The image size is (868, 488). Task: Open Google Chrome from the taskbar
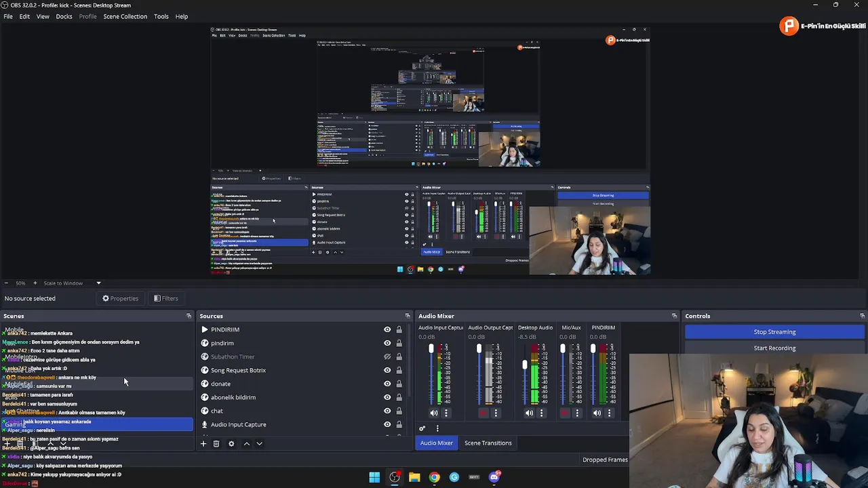[x=434, y=477]
